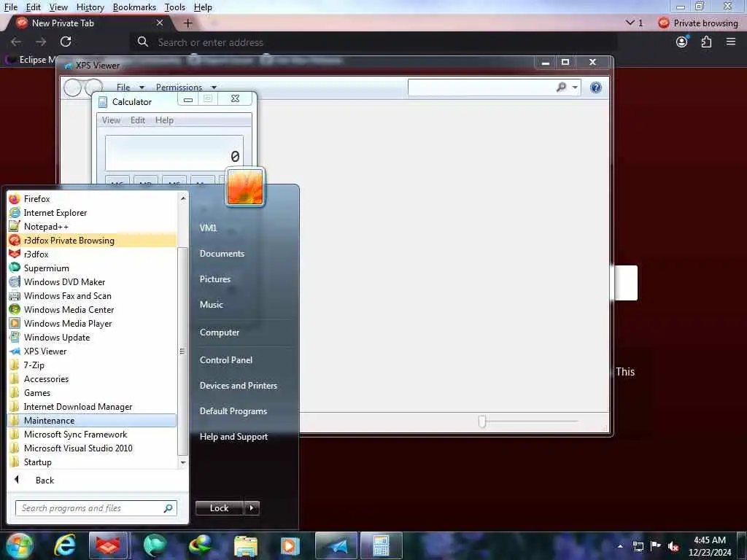Open the browser Tools menu
The width and height of the screenshot is (747, 560).
[x=175, y=7]
